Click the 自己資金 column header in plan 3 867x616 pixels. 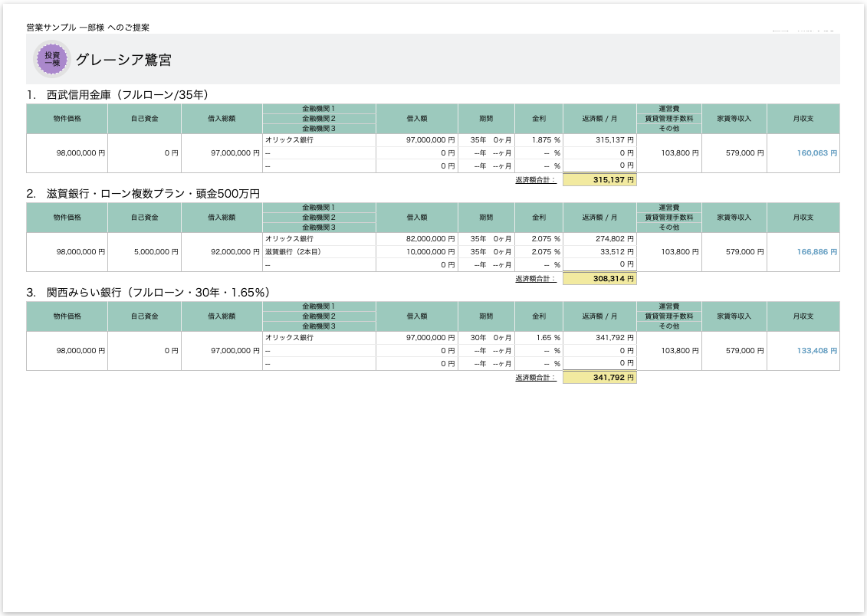click(144, 316)
